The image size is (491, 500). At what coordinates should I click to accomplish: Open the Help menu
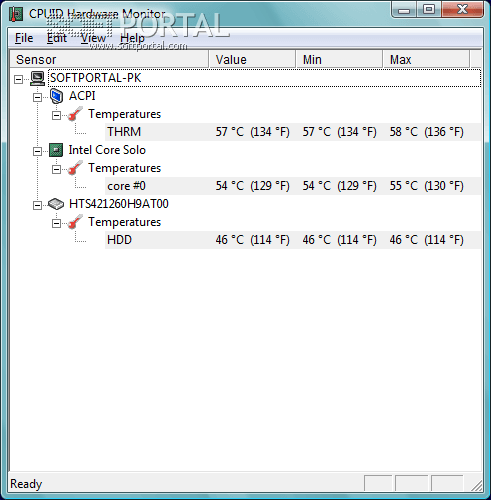click(x=132, y=38)
